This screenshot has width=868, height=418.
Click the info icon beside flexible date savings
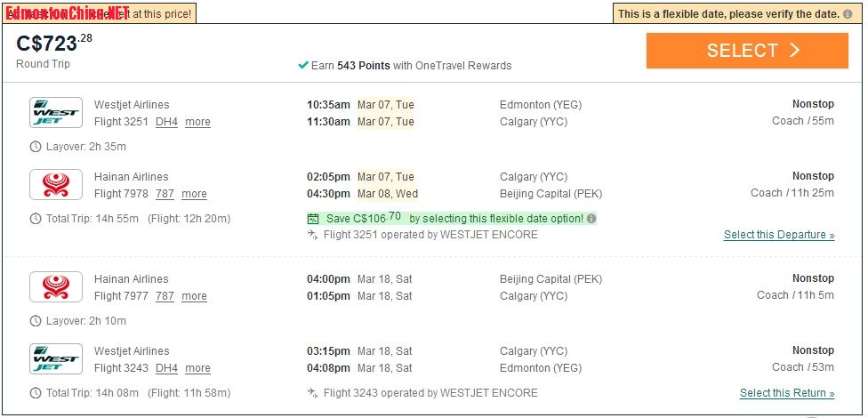(x=591, y=219)
